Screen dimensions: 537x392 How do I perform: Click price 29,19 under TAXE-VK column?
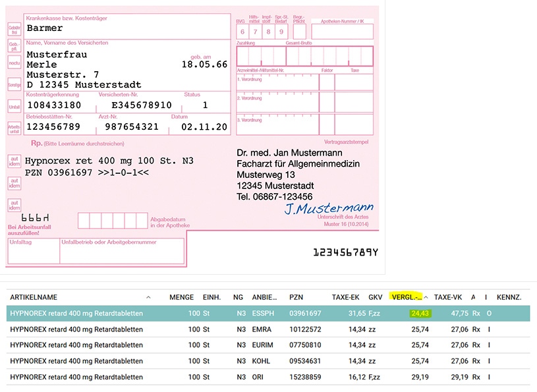click(459, 377)
